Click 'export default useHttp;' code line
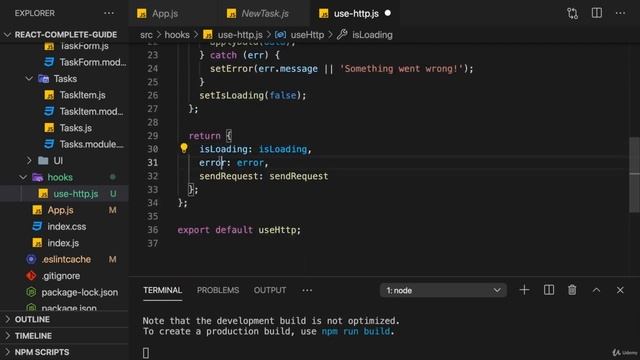 click(x=239, y=230)
